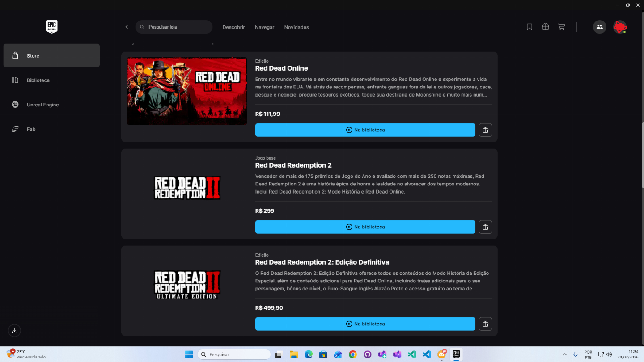644x362 pixels.
Task: Open Red Dead Redemption II logo thumbnail
Action: [187, 188]
